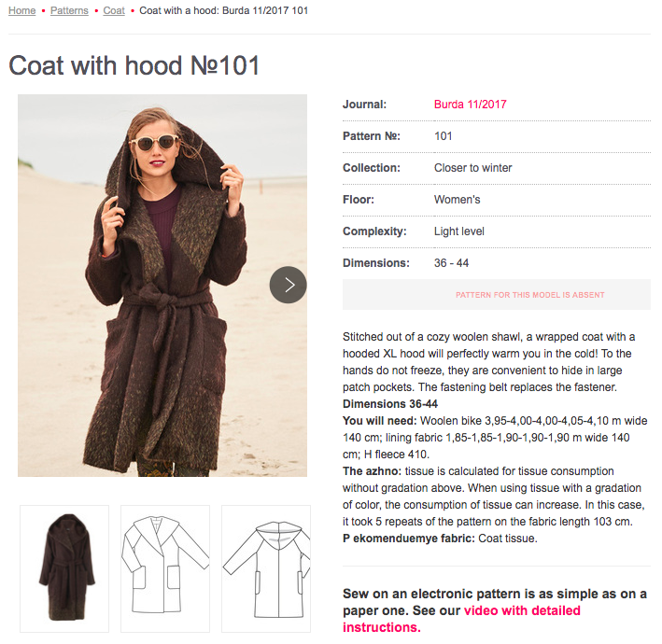Click the 'Women's' floor value
The width and height of the screenshot is (662, 644).
457,200
